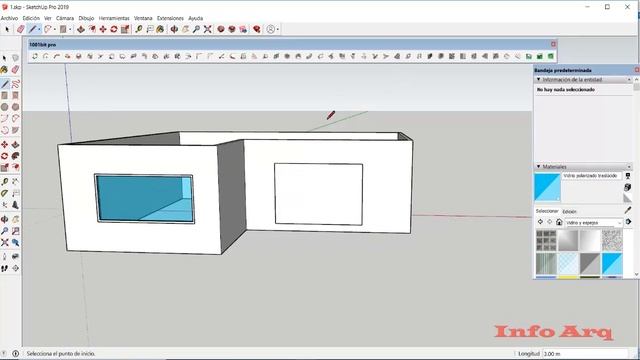
Task: Click the status bar info icon
Action: pos(16,353)
